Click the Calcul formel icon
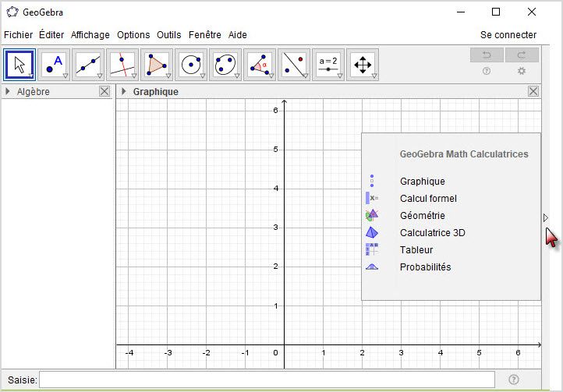 coord(372,198)
